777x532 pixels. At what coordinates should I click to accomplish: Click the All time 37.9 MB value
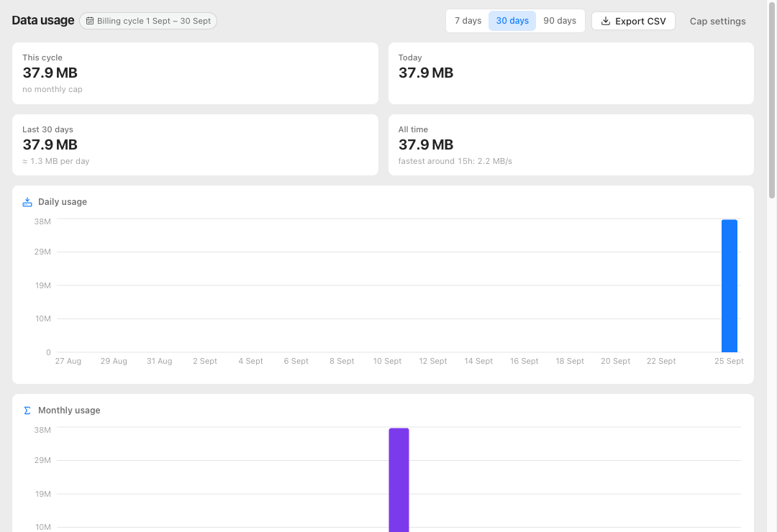[426, 145]
